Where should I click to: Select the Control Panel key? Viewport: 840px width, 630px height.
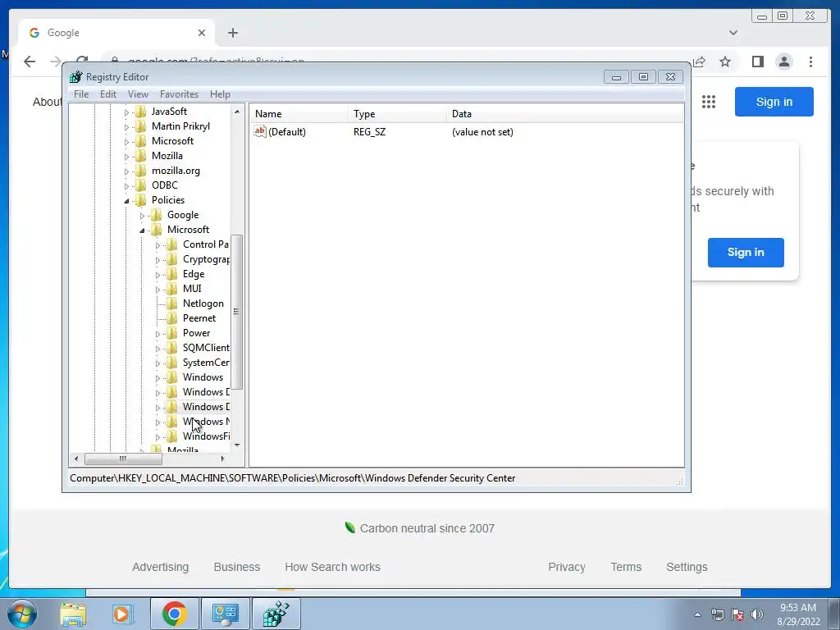(x=206, y=244)
